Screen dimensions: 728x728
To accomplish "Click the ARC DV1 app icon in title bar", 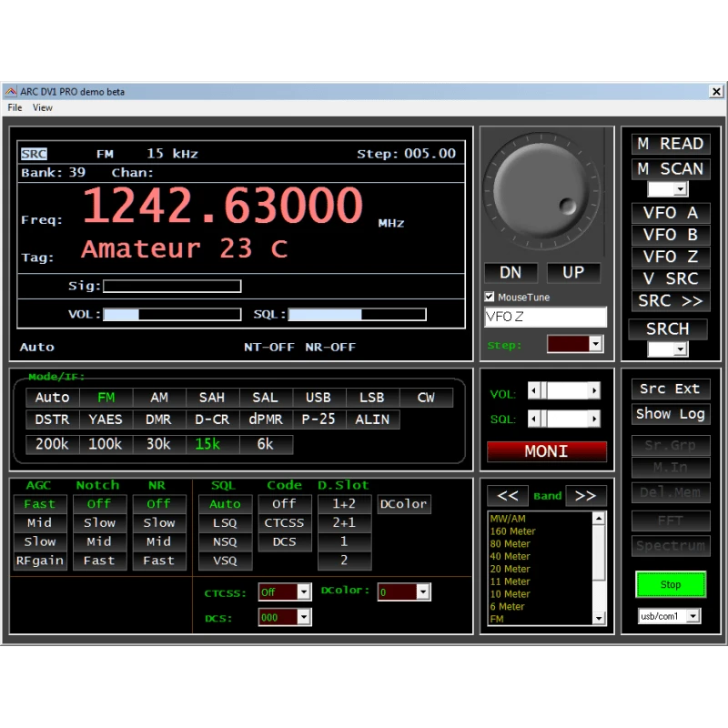I will 11,92.
